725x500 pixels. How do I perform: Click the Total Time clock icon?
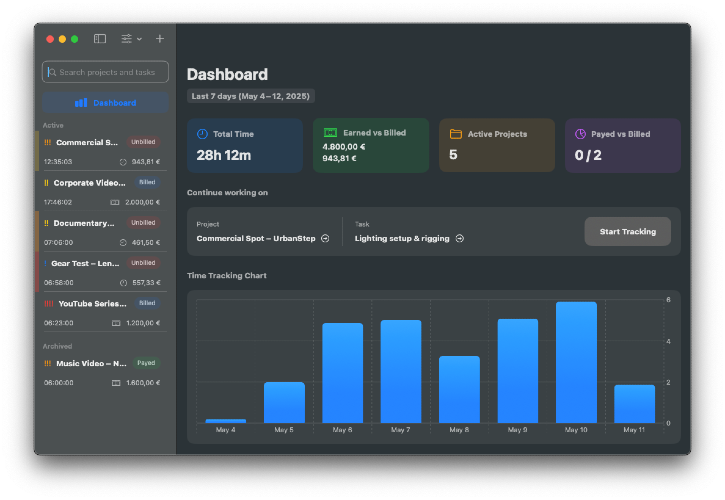click(203, 134)
